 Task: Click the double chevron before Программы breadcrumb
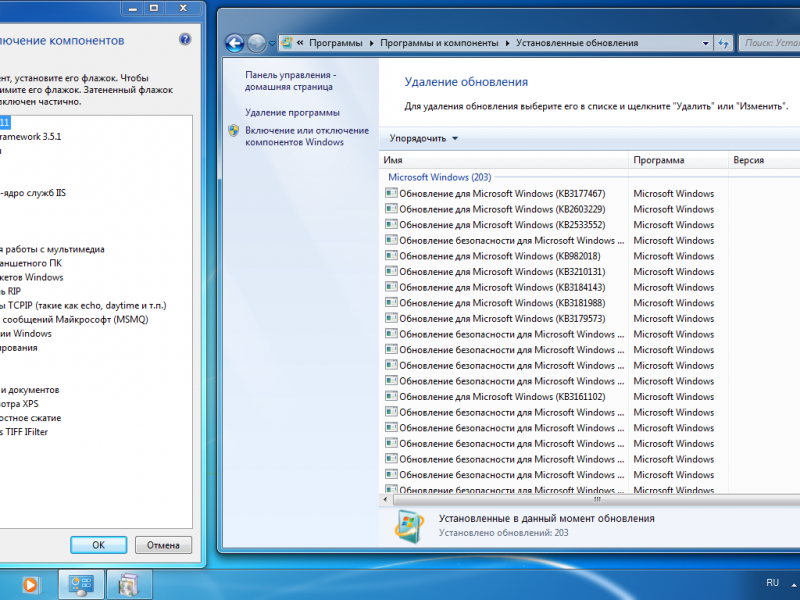300,43
